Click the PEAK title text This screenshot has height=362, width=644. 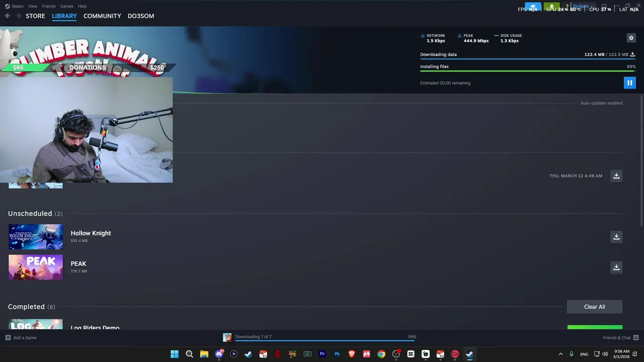click(78, 264)
